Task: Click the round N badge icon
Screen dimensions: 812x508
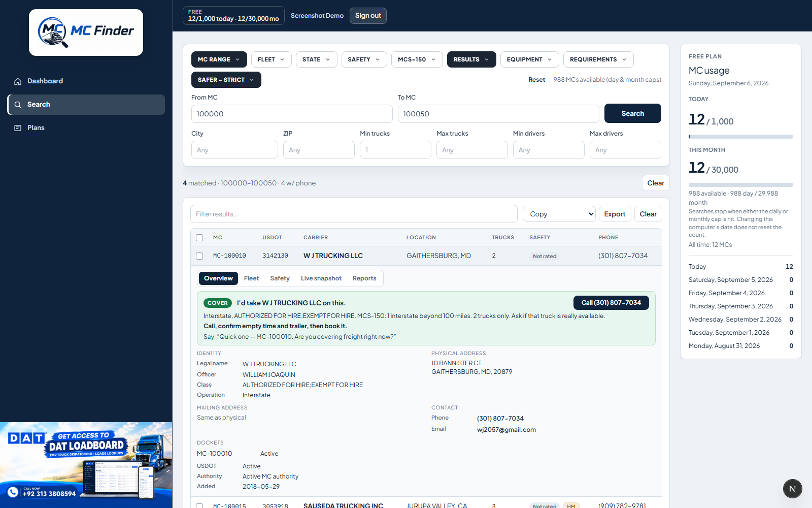Action: pyautogui.click(x=792, y=489)
